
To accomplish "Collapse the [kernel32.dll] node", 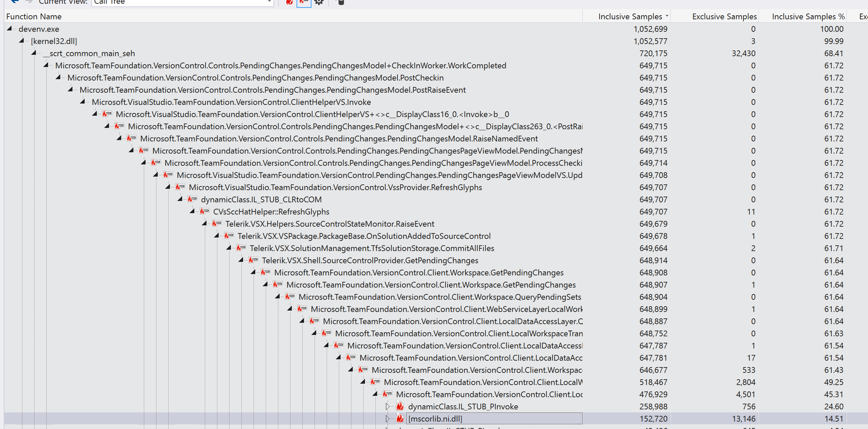I will click(x=22, y=41).
